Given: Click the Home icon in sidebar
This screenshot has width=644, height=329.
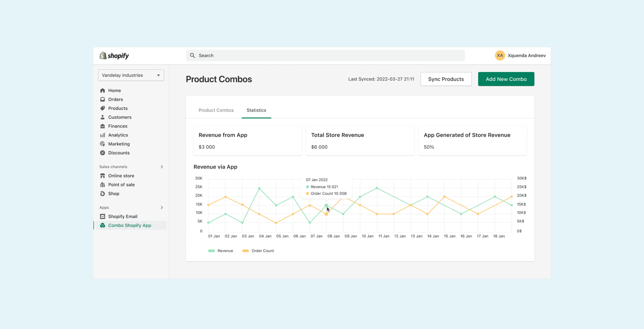Looking at the screenshot, I should tap(103, 91).
